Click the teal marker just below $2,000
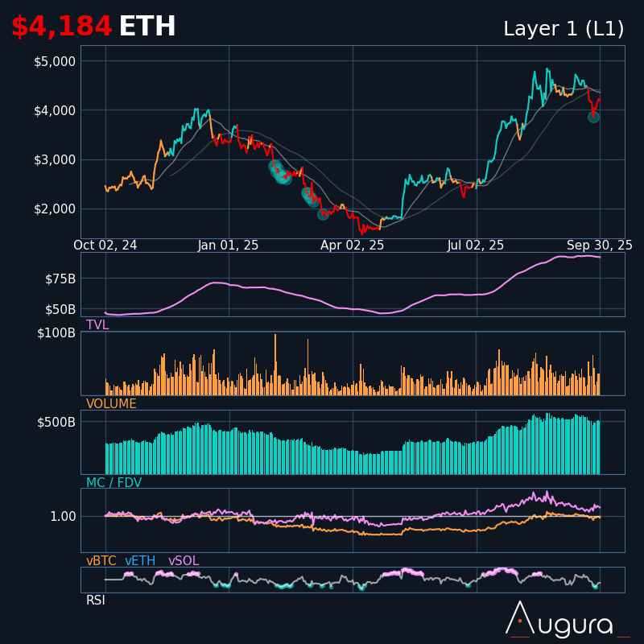This screenshot has height=644, width=644. pos(323,214)
